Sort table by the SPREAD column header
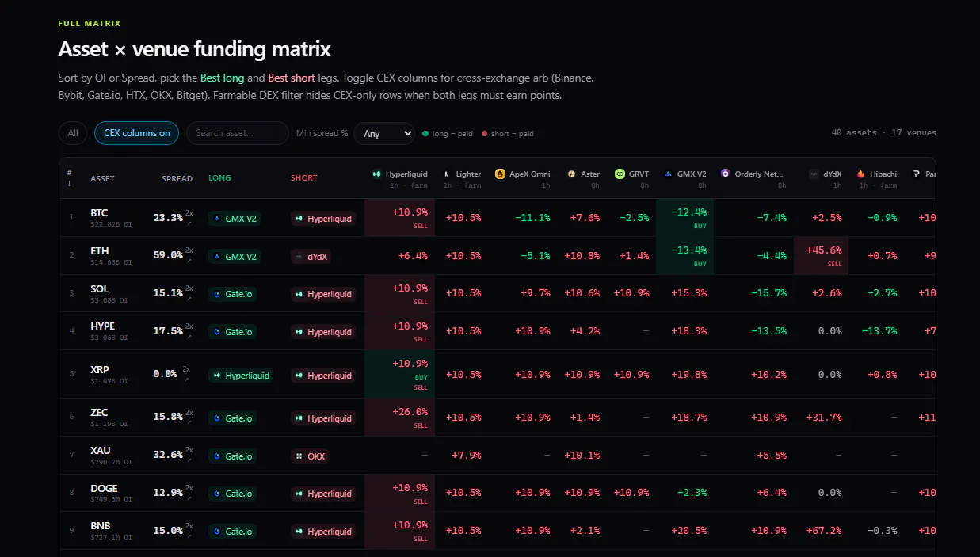The height and width of the screenshot is (557, 980). tap(177, 178)
